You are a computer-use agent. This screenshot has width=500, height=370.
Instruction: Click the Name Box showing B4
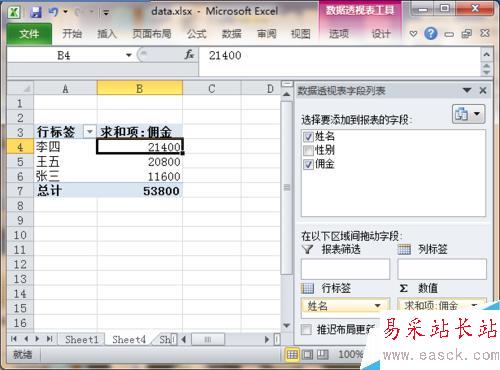click(x=64, y=55)
